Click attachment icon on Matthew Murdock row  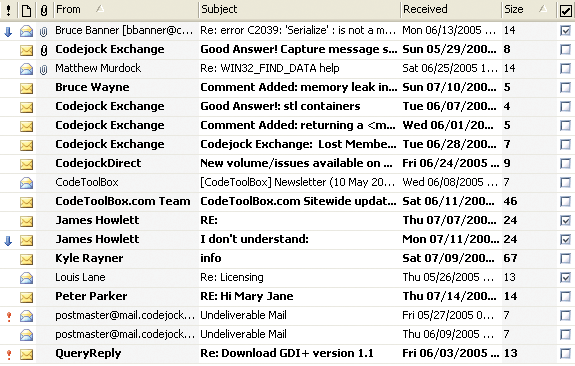tap(44, 69)
